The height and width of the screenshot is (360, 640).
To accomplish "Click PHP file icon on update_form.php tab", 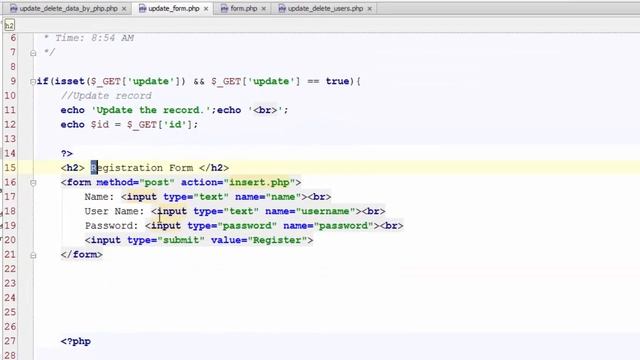I will pyautogui.click(x=142, y=8).
